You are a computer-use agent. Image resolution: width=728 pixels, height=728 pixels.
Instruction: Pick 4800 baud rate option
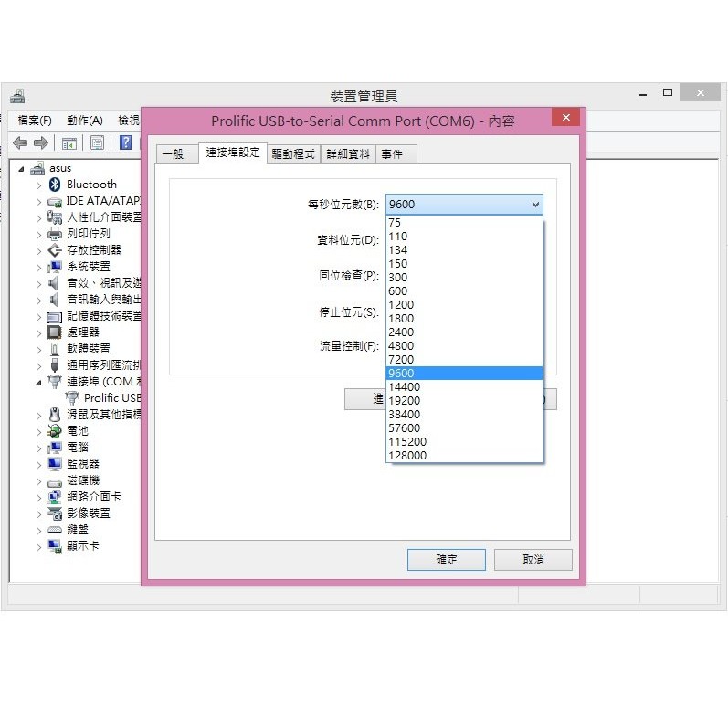click(x=401, y=346)
